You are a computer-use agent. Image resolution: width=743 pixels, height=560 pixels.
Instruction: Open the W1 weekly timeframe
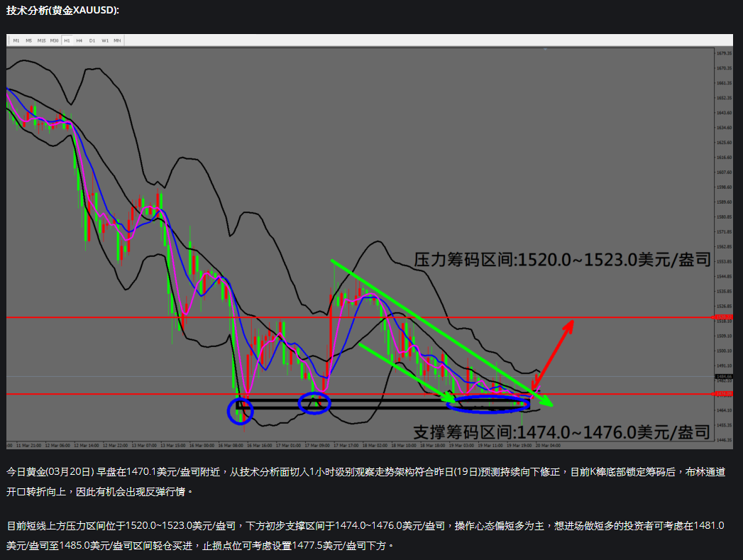(x=105, y=40)
